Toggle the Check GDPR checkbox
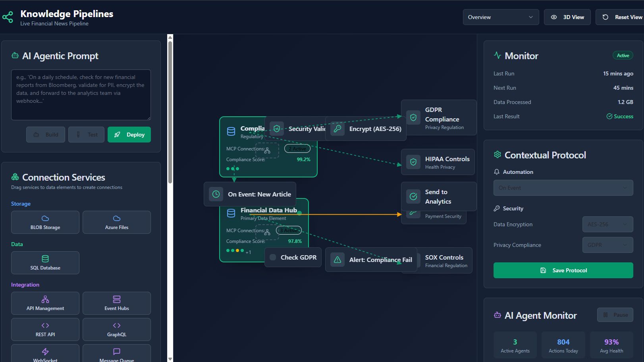644x362 pixels. [x=273, y=257]
